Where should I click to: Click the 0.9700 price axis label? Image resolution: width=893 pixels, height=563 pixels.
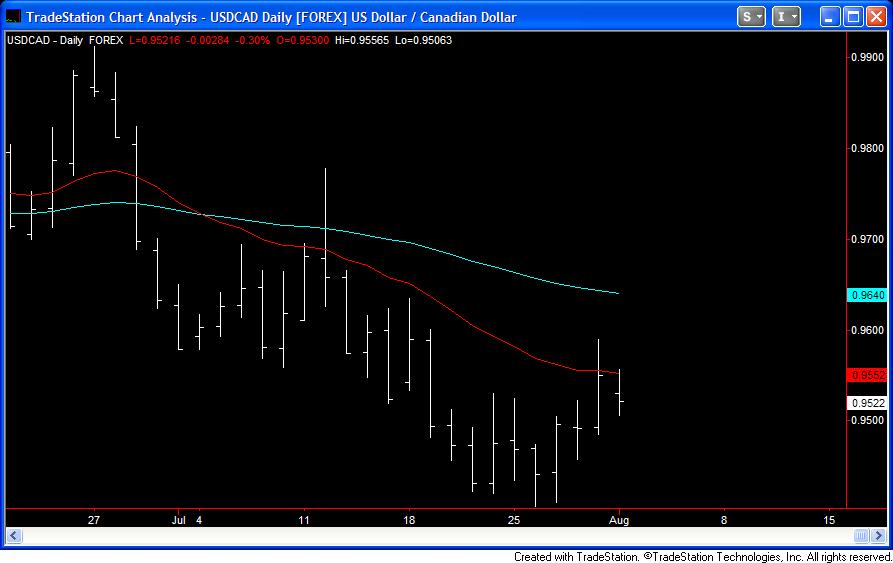tap(867, 239)
